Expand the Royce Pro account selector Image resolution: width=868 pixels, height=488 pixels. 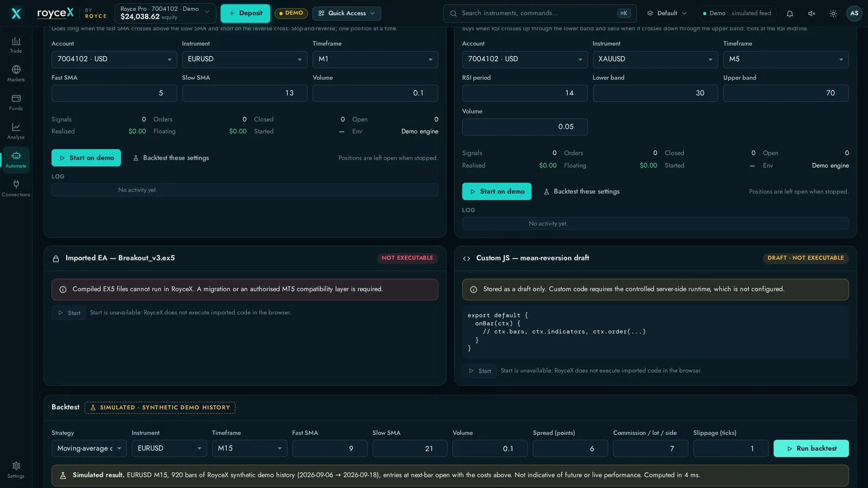click(165, 14)
